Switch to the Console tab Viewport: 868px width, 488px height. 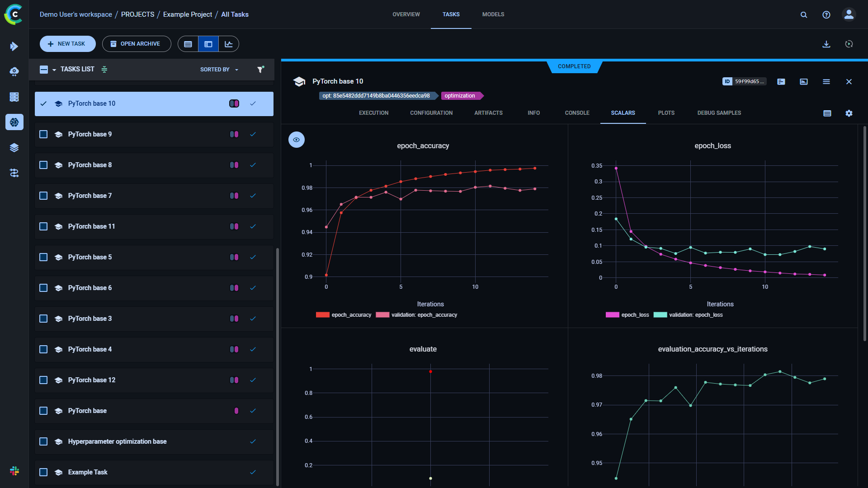click(x=577, y=113)
